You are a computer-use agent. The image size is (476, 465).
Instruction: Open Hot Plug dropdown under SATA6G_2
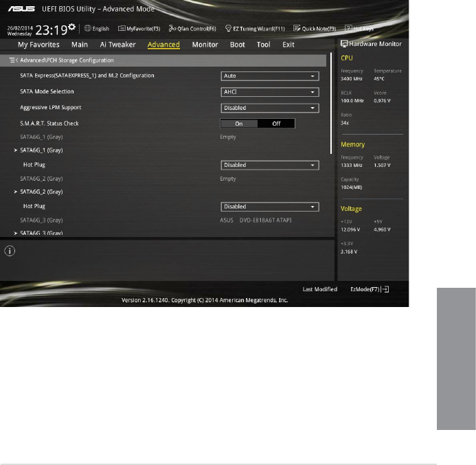point(270,207)
